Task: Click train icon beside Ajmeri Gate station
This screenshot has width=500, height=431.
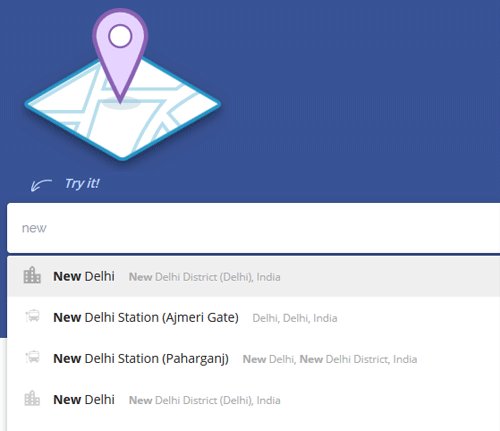Action: point(33,316)
